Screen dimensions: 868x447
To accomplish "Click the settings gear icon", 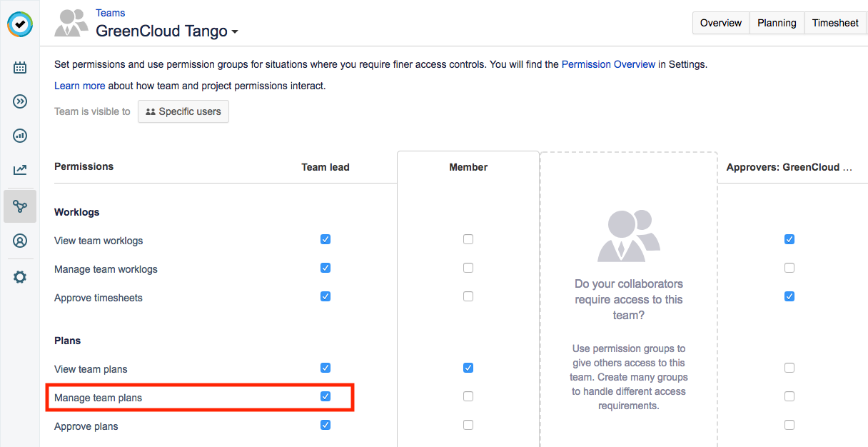I will [x=19, y=276].
